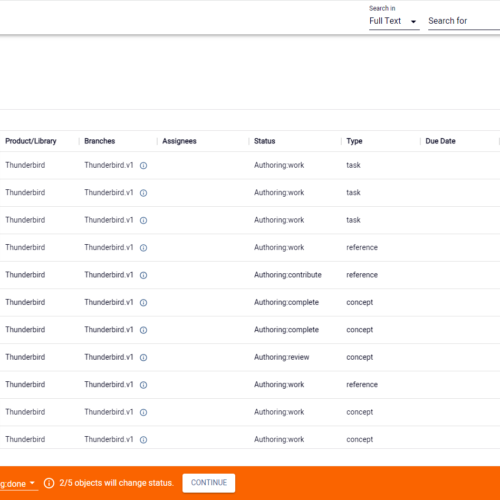Sort by Status column header

click(265, 141)
